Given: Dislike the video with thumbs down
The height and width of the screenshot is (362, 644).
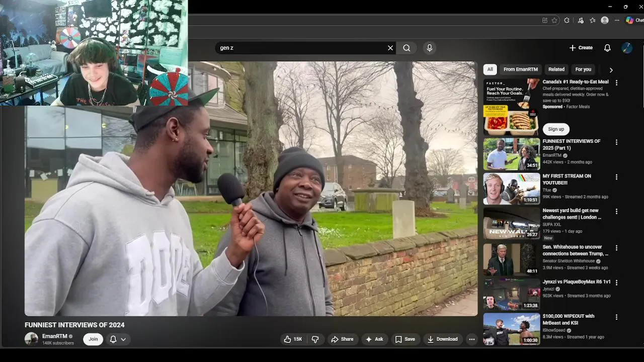Looking at the screenshot, I should pyautogui.click(x=315, y=339).
